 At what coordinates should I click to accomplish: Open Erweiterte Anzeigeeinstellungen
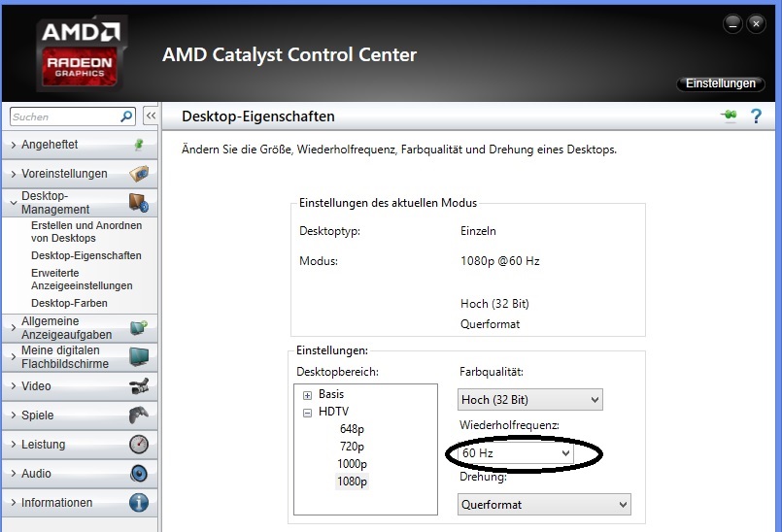click(x=82, y=280)
